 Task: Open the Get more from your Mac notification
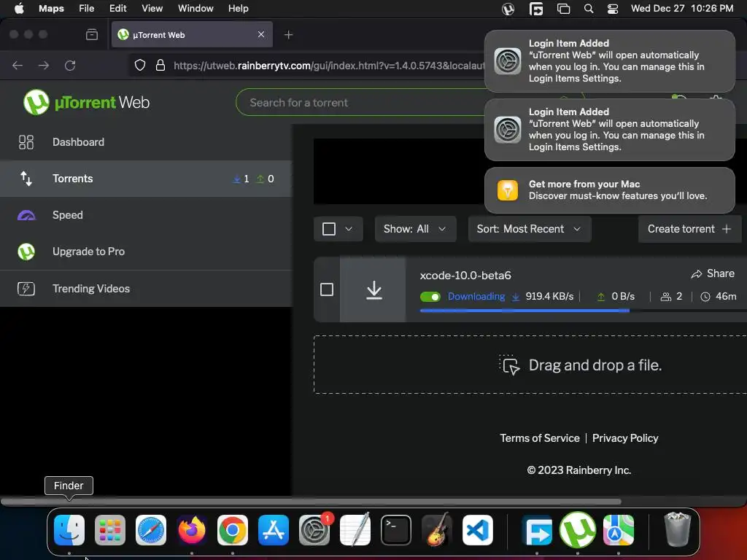(x=609, y=190)
